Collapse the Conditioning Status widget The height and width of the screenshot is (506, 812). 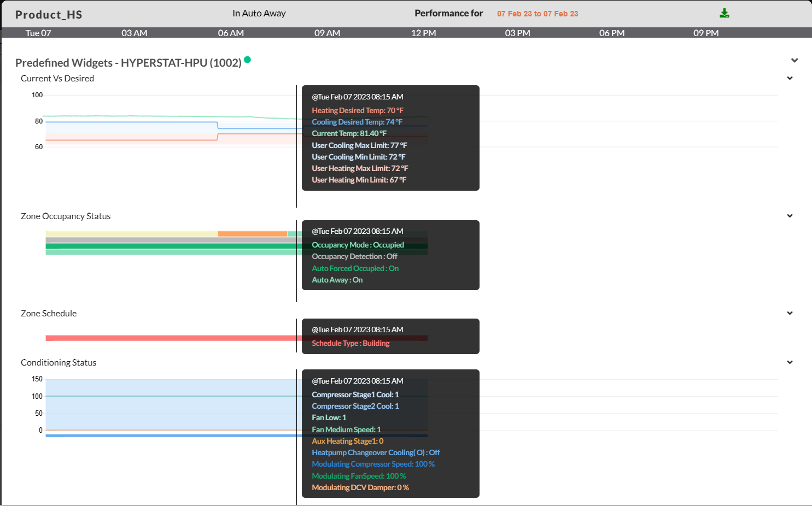tap(790, 362)
